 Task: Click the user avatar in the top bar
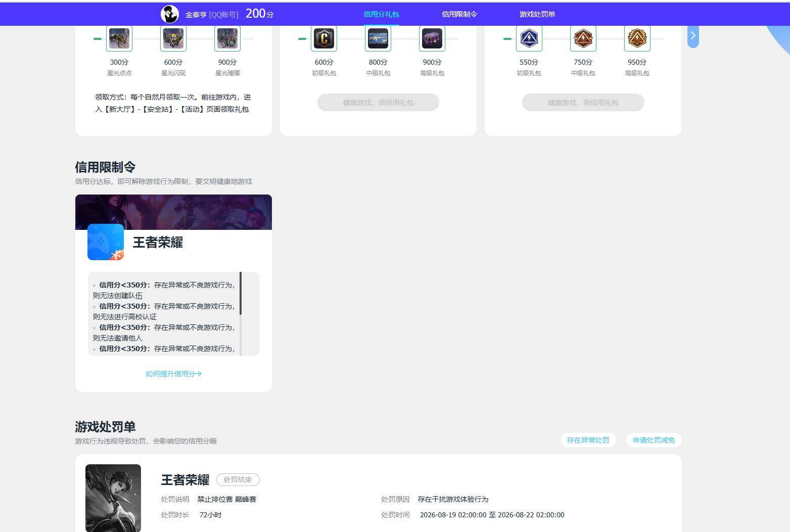tap(170, 14)
